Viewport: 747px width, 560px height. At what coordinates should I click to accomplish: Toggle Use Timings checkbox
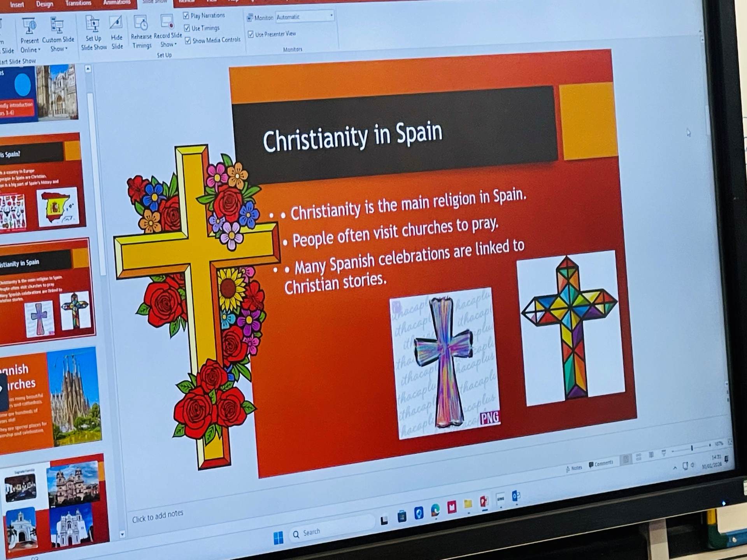click(187, 28)
